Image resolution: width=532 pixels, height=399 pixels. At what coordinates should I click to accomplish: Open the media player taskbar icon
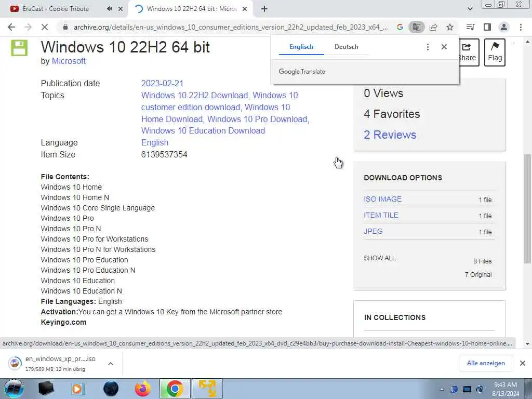[77, 389]
